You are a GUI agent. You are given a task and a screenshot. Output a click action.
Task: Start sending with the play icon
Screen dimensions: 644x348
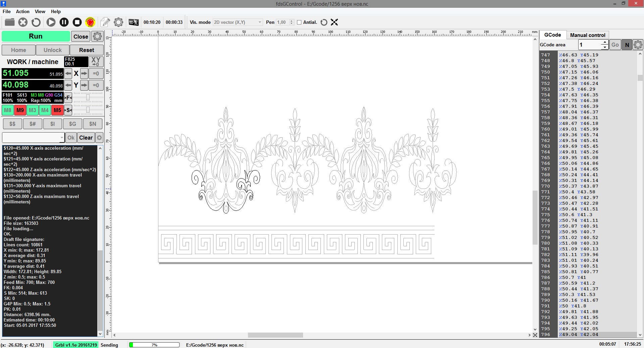coord(51,22)
